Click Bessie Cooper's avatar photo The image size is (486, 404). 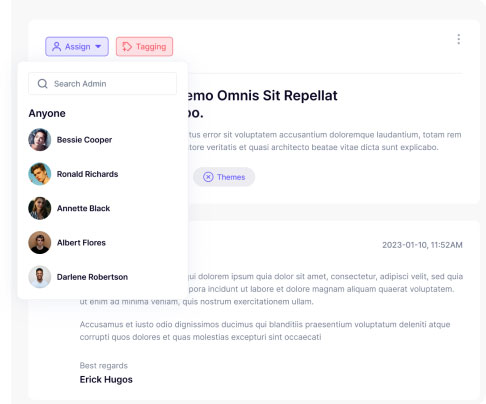click(x=40, y=140)
